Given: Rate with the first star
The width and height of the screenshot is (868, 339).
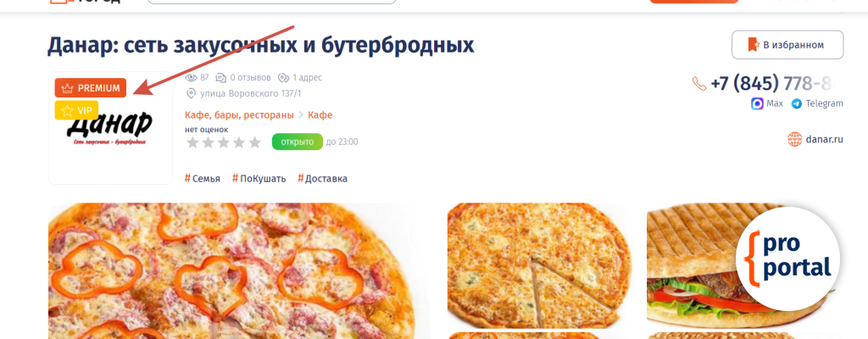Looking at the screenshot, I should click(192, 143).
